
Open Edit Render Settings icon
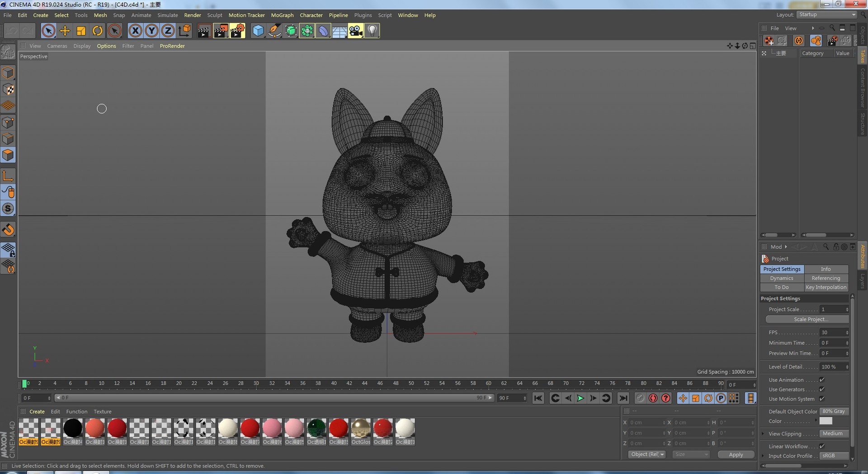coord(237,31)
